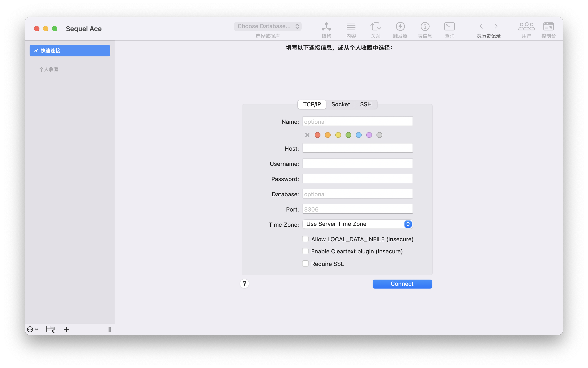Open the Structure (结构) toolbar icon

pos(326,27)
